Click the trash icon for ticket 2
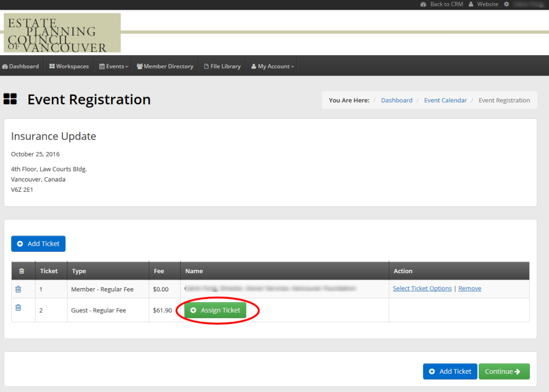The width and height of the screenshot is (549, 392). tap(19, 307)
